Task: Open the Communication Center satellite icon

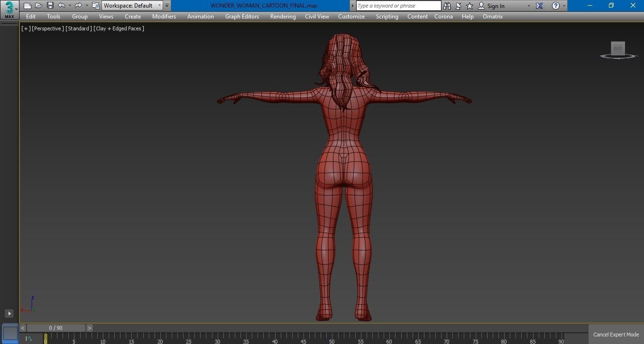Action: pyautogui.click(x=459, y=6)
